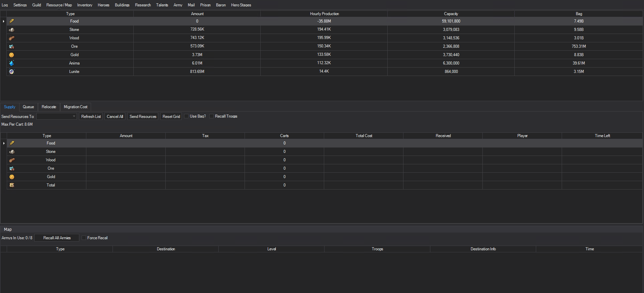Open the Send Resources To dropdown
This screenshot has height=293, width=644.
coord(57,116)
